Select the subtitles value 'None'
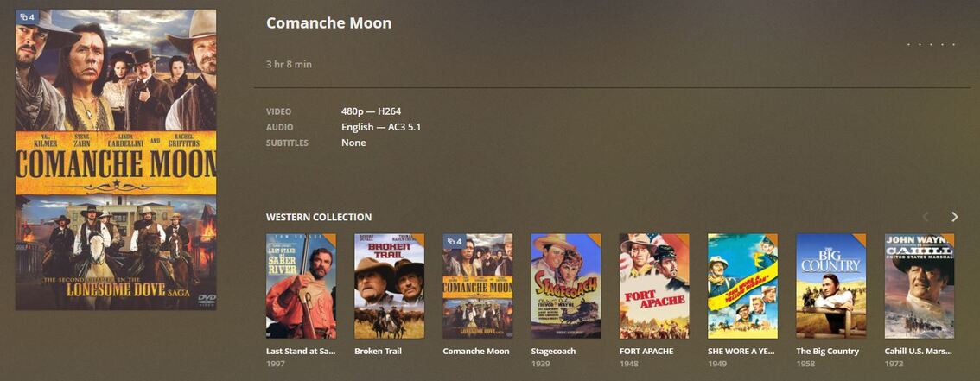The image size is (980, 381). tap(353, 143)
